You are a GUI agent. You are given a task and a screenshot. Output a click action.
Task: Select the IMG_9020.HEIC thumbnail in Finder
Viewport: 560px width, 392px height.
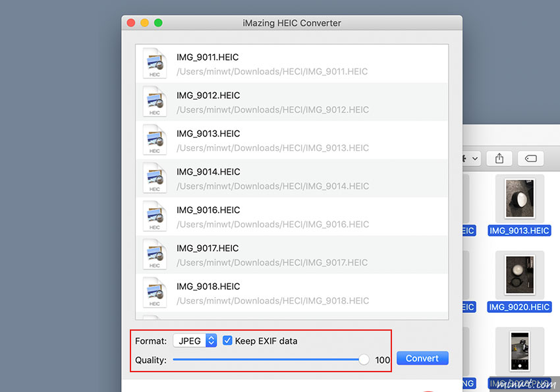(520, 275)
